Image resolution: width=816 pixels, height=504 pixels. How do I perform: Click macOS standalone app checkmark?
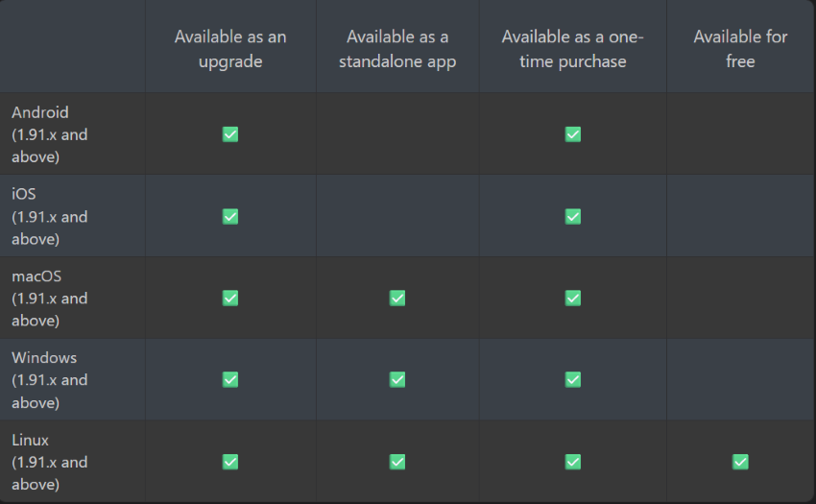[397, 298]
